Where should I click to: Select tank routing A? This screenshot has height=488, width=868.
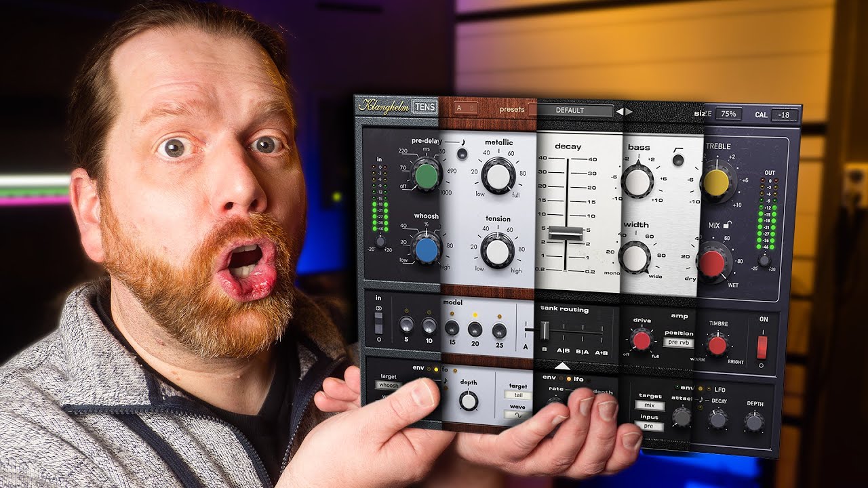pos(526,347)
